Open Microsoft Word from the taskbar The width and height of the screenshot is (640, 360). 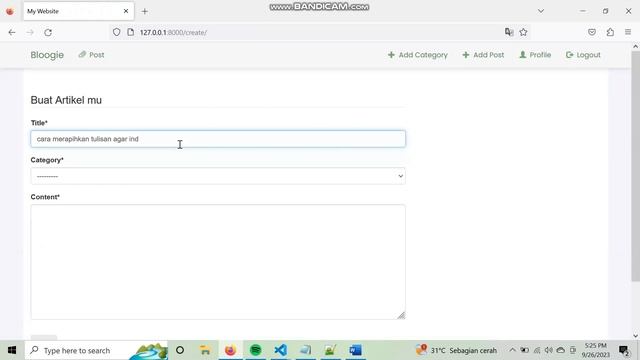356,350
